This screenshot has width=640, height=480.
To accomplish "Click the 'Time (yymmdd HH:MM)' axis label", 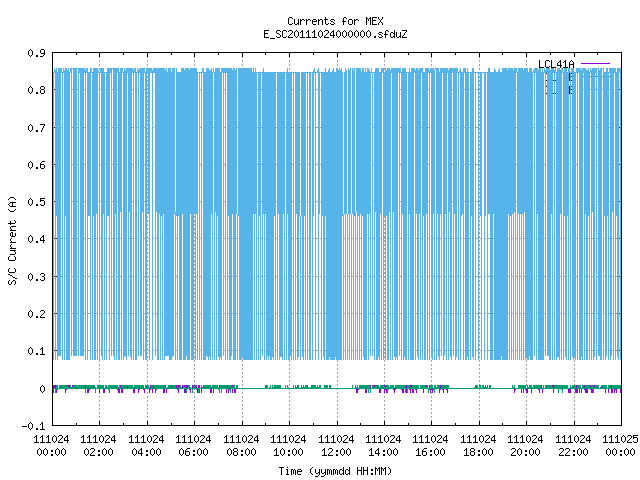I will tap(335, 471).
